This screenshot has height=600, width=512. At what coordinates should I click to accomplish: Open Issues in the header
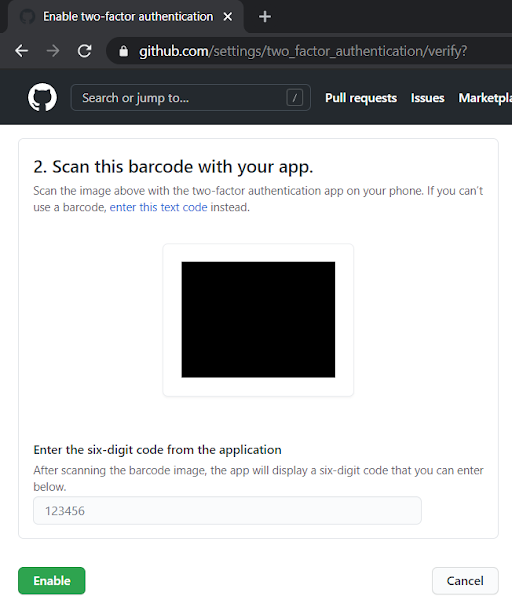427,98
